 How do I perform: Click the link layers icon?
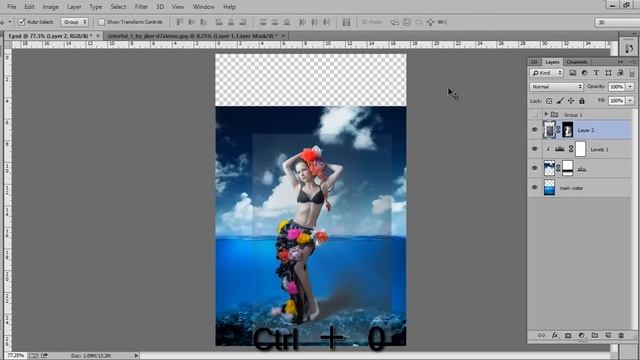pos(541,335)
